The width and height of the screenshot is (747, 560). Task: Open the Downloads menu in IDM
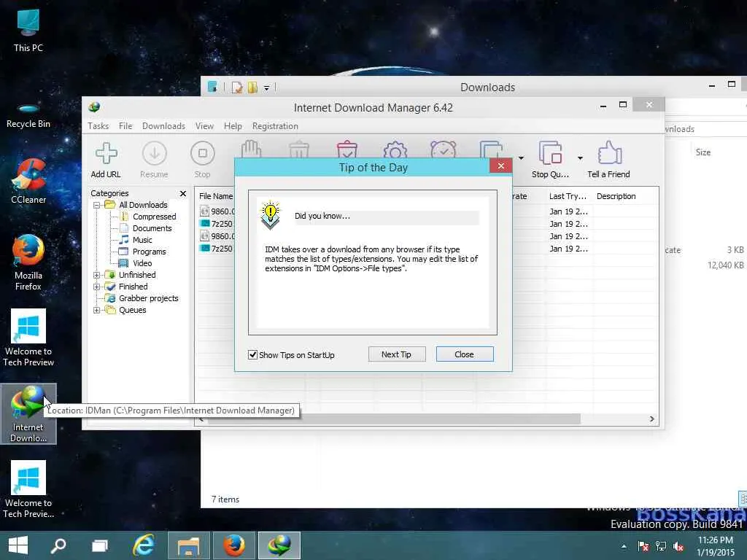(x=163, y=126)
